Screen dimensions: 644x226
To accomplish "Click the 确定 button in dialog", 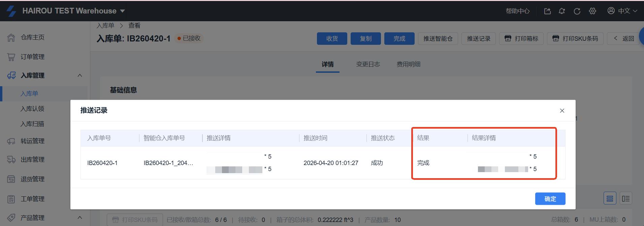I will pos(550,199).
